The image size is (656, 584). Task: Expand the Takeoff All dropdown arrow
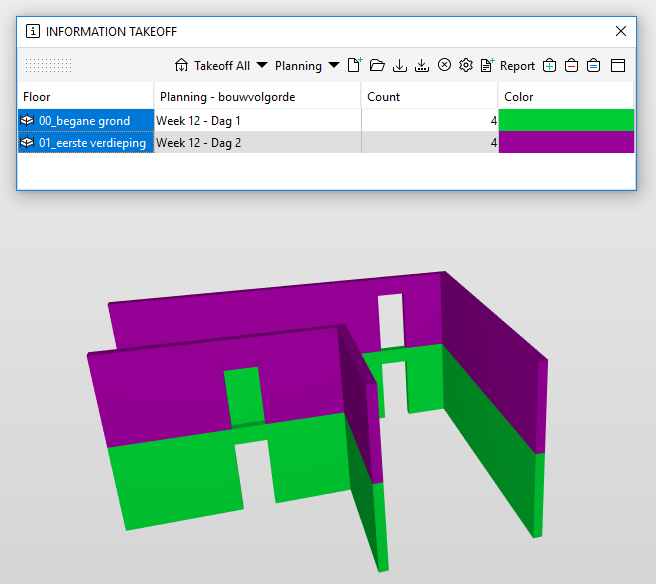pyautogui.click(x=262, y=66)
